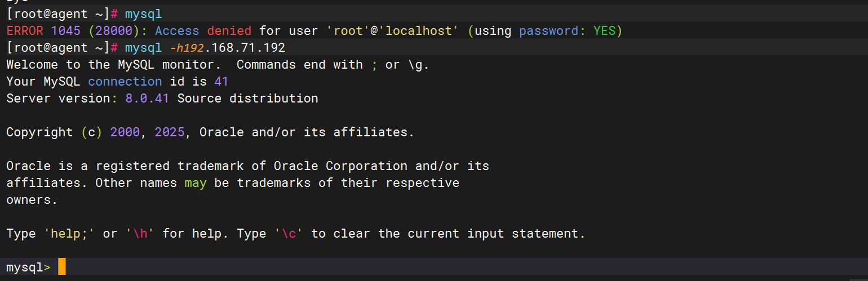Click the green word 'may'

pyautogui.click(x=196, y=183)
